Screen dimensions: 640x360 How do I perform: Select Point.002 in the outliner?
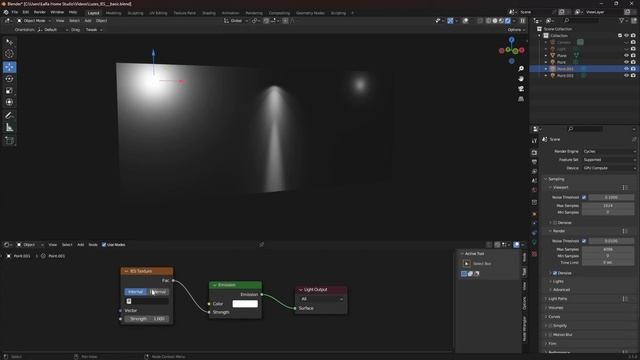(565, 76)
